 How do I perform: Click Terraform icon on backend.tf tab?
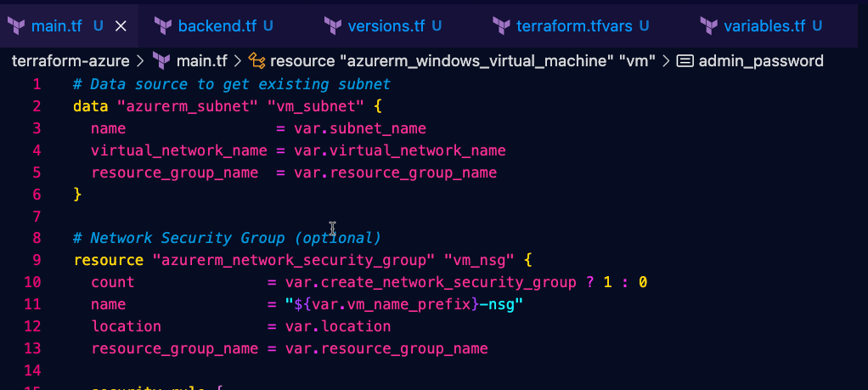tap(163, 25)
